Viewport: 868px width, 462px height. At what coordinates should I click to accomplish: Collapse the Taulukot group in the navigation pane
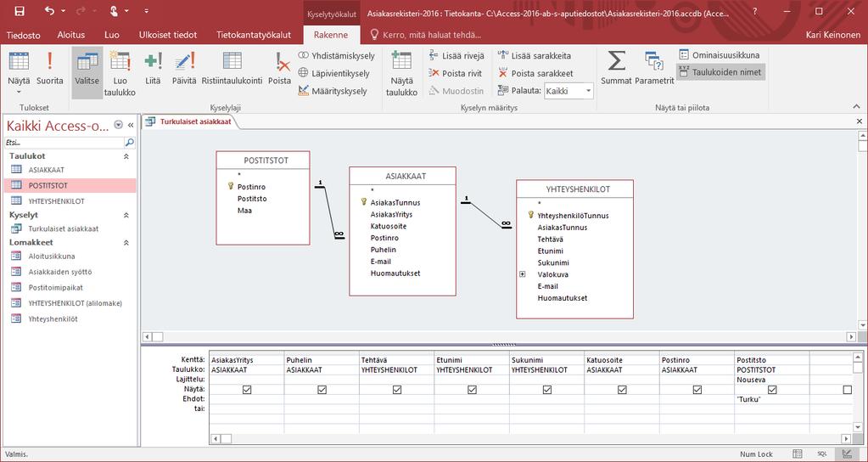(x=126, y=157)
